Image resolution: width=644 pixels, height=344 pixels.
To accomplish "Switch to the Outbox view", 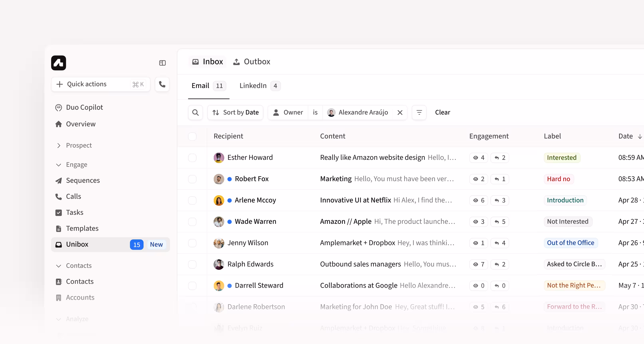I will point(252,62).
